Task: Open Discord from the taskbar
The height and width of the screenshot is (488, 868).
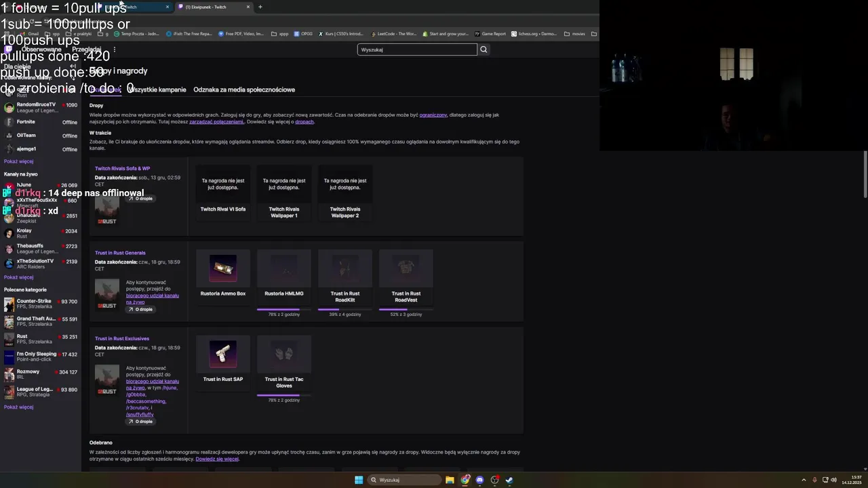Action: (479, 480)
